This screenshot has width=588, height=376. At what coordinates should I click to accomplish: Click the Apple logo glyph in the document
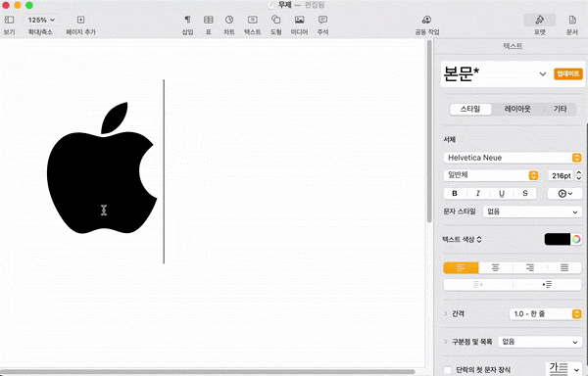pyautogui.click(x=102, y=167)
